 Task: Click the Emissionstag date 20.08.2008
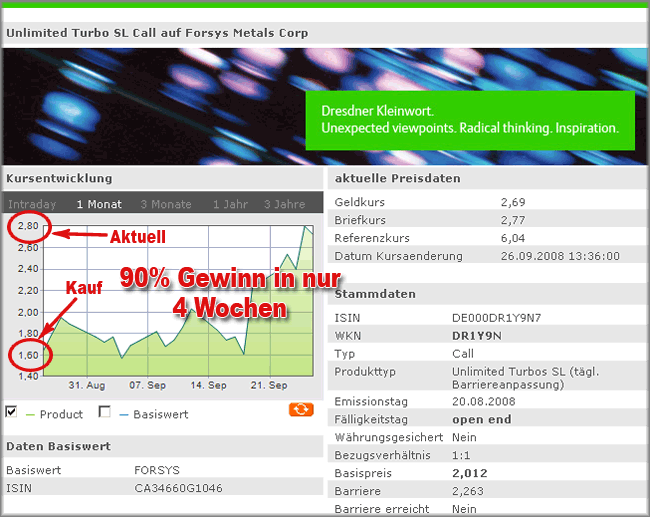click(x=483, y=402)
